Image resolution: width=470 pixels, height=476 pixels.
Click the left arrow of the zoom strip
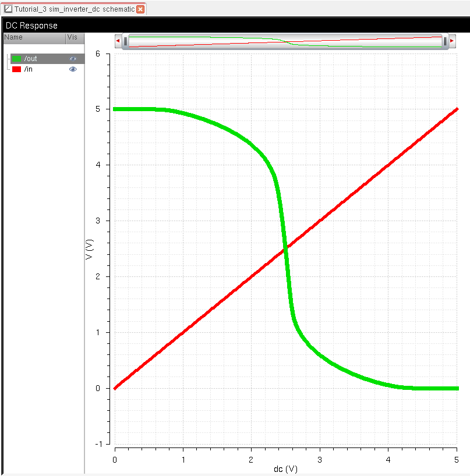pos(118,41)
